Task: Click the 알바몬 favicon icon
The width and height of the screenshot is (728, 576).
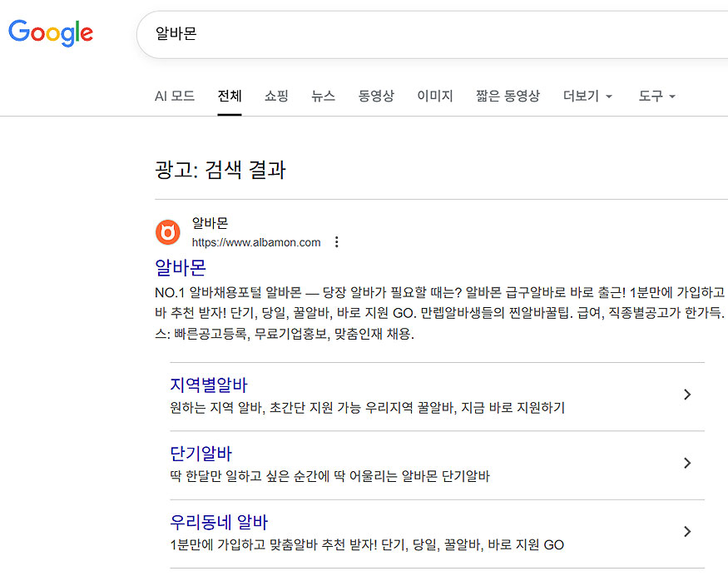Action: [168, 232]
